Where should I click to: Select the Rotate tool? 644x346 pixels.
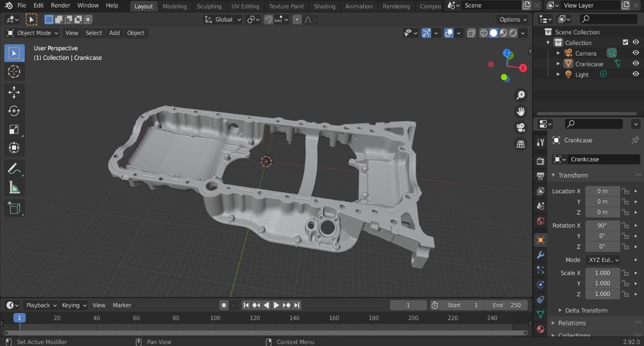coord(14,111)
